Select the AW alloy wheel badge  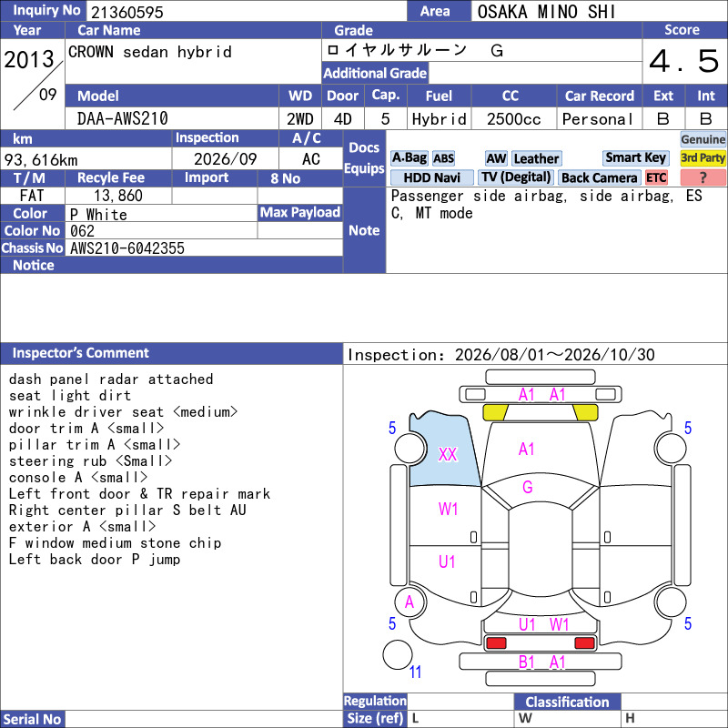pyautogui.click(x=496, y=158)
